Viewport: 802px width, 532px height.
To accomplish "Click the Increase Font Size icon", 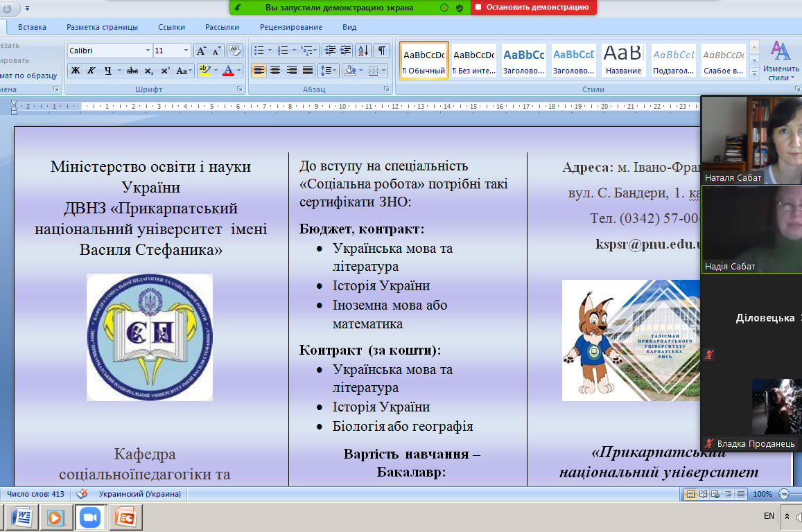I will (201, 51).
